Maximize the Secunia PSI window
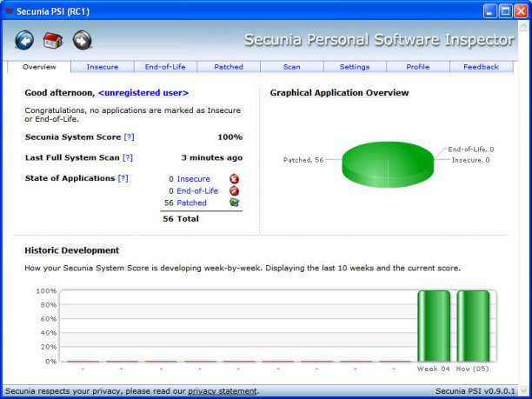 (x=505, y=11)
